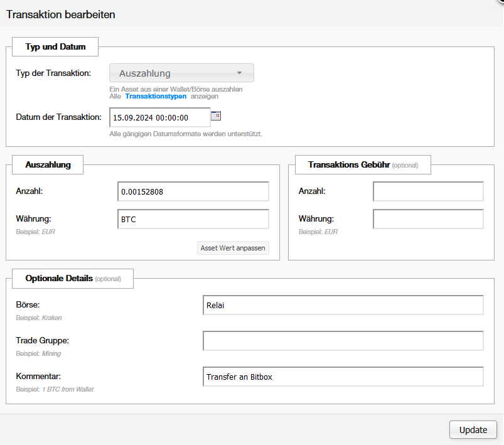
Task: Click the 'Beispiel: 1 BTC from Wallet' hint
Action: tap(55, 389)
